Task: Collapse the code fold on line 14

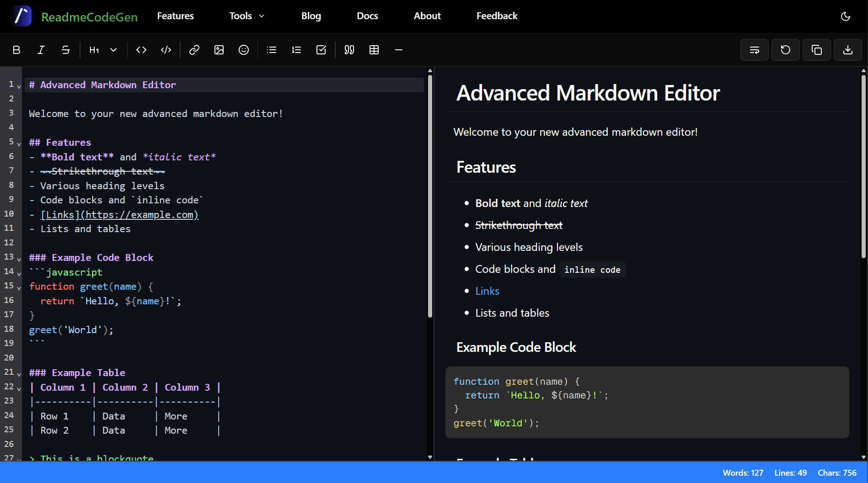Action: click(19, 274)
